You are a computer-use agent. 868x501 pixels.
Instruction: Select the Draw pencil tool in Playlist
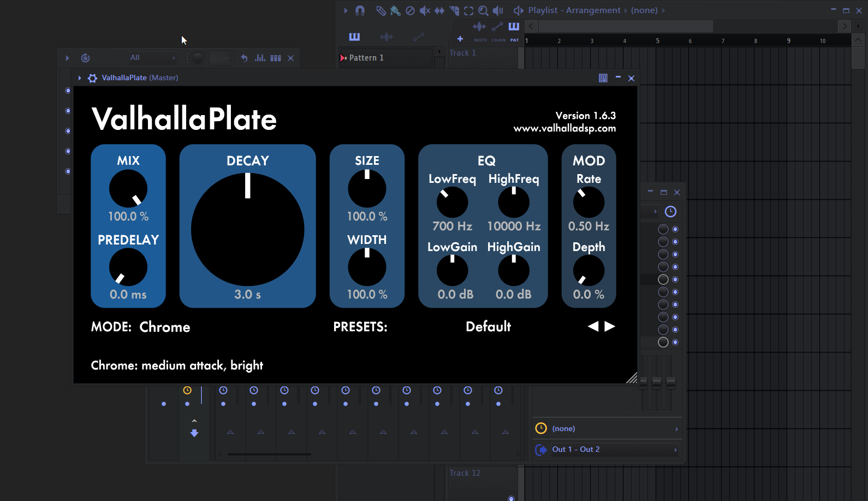tap(381, 10)
